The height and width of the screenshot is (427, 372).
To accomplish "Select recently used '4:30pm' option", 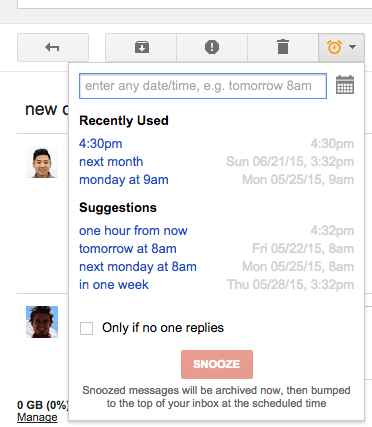I will point(101,144).
